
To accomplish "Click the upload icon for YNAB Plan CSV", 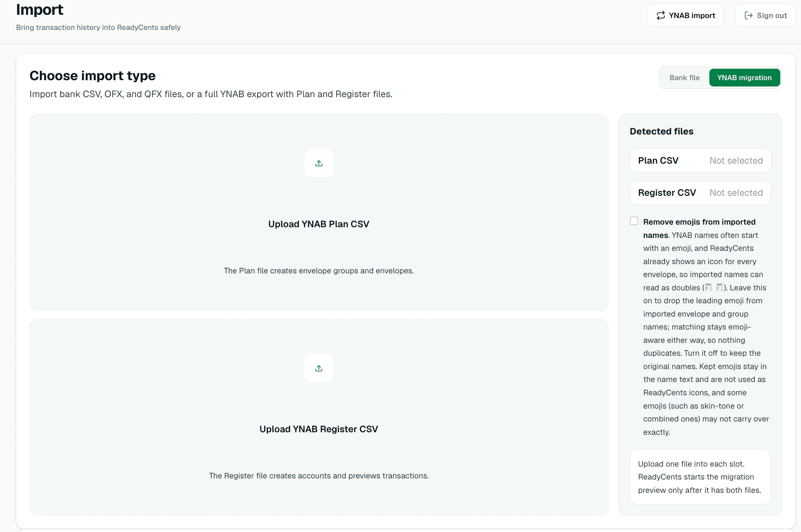I will point(319,163).
